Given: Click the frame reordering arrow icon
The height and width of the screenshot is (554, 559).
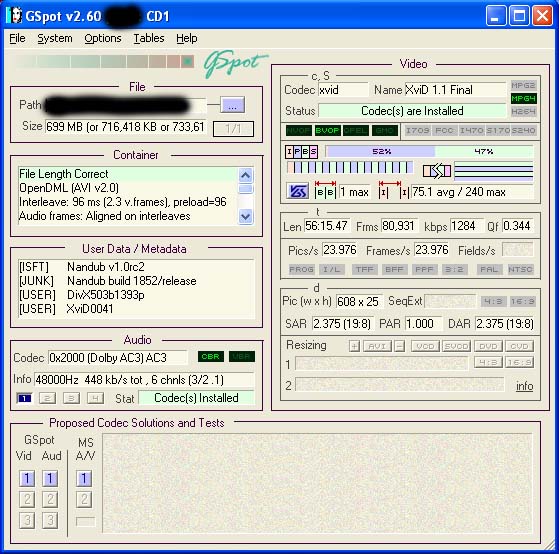Looking at the screenshot, I should tap(437, 171).
